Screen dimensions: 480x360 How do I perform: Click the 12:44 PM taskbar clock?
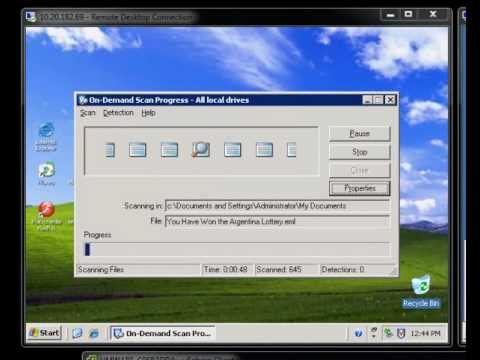(x=425, y=333)
